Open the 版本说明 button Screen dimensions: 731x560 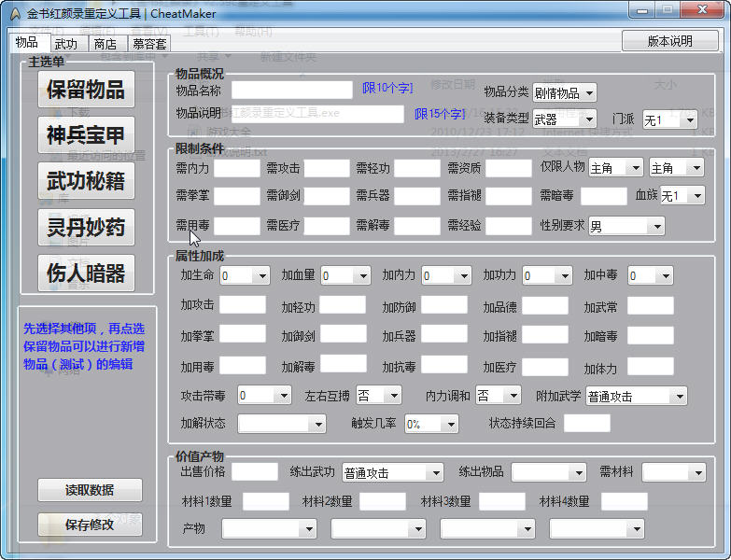[670, 41]
